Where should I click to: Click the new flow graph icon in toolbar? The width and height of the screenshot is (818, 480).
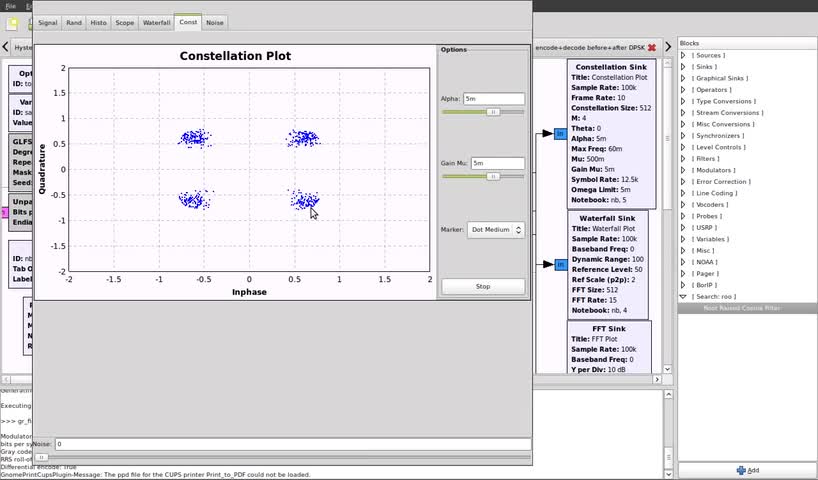point(12,23)
